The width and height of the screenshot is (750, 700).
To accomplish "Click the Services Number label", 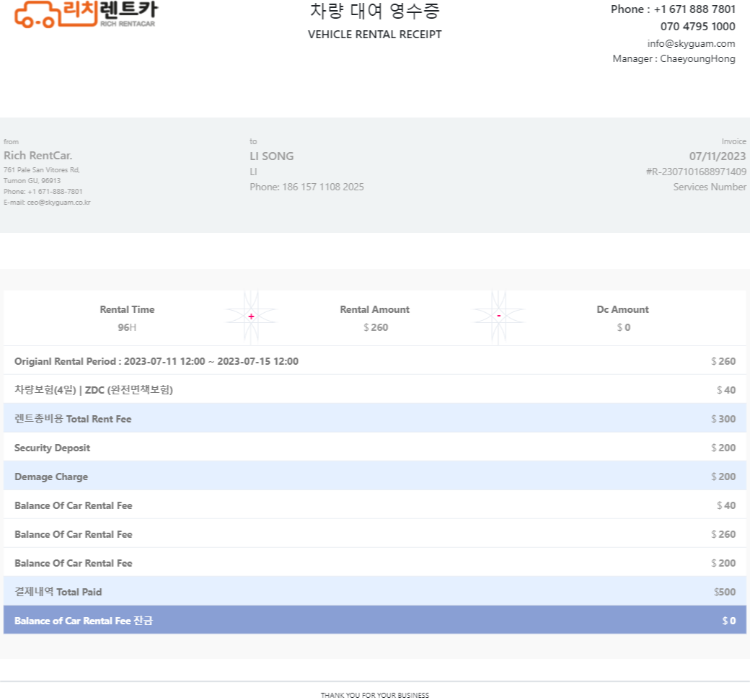I will (x=710, y=187).
